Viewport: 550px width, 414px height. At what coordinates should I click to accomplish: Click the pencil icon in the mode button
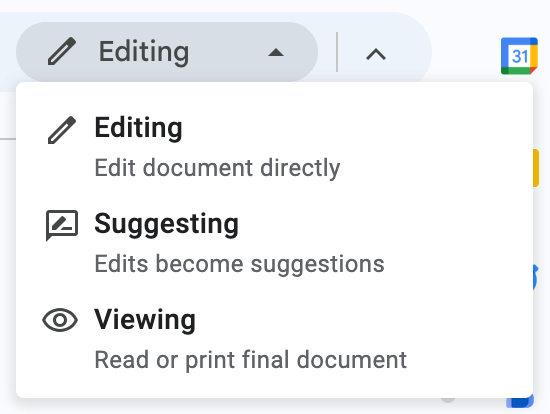coord(62,51)
